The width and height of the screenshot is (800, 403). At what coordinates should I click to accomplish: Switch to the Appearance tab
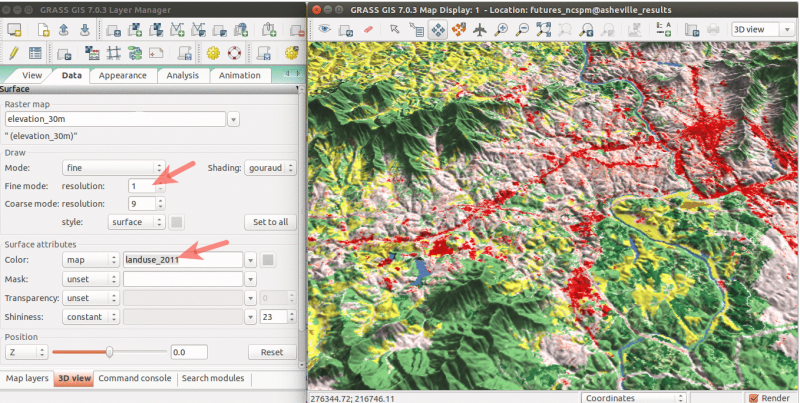pos(122,75)
